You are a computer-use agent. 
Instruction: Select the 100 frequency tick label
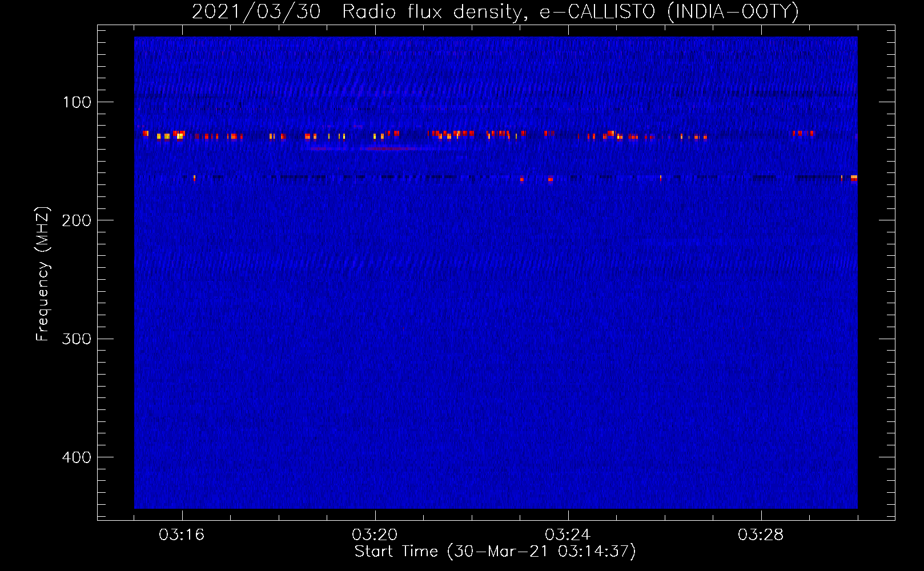[77, 102]
